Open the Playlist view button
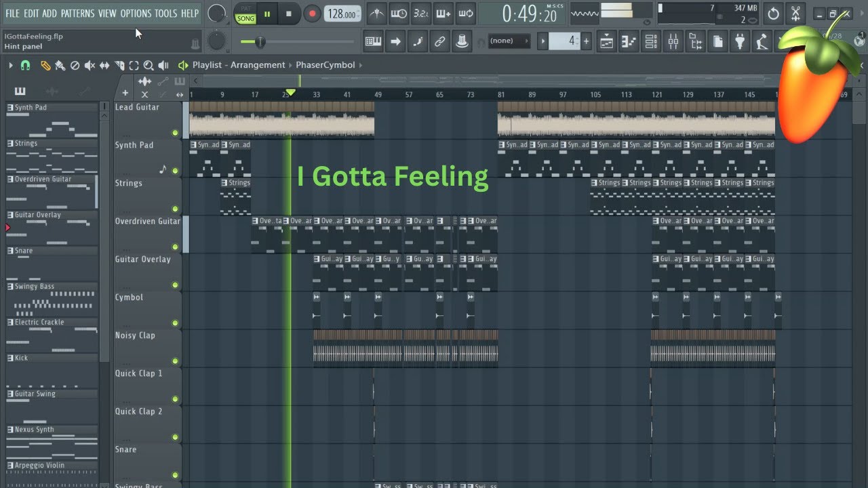Image resolution: width=868 pixels, height=488 pixels. coord(606,41)
